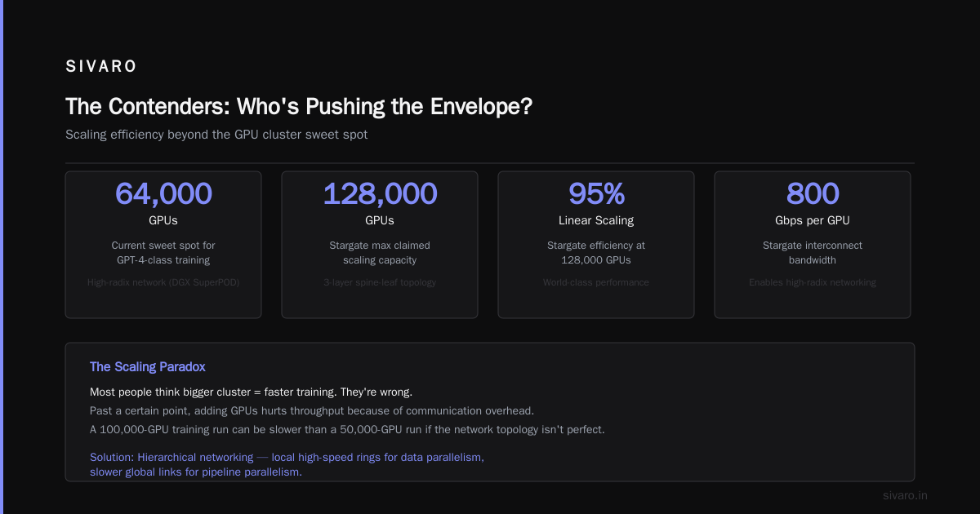
Task: Click 'Stargate interconnect bandwidth' description
Action: pos(813,253)
